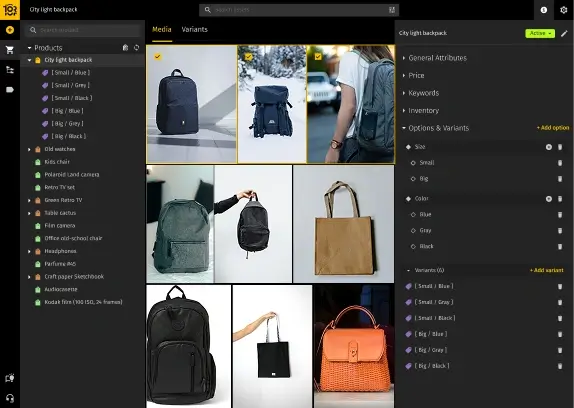Switch to the Media tab
This screenshot has height=408, width=574.
pos(161,29)
